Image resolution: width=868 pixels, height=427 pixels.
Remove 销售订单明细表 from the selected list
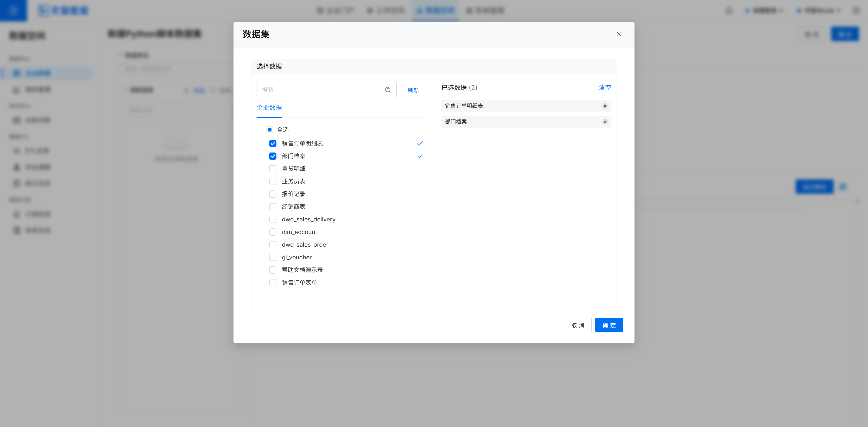[x=605, y=106]
